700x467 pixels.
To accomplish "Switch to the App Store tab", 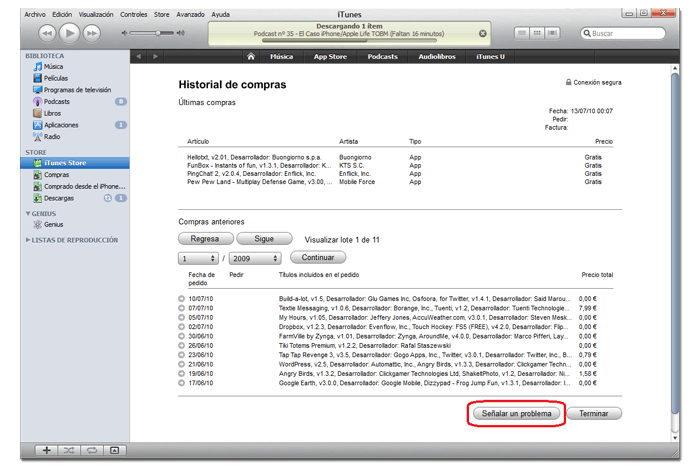I will pos(330,56).
